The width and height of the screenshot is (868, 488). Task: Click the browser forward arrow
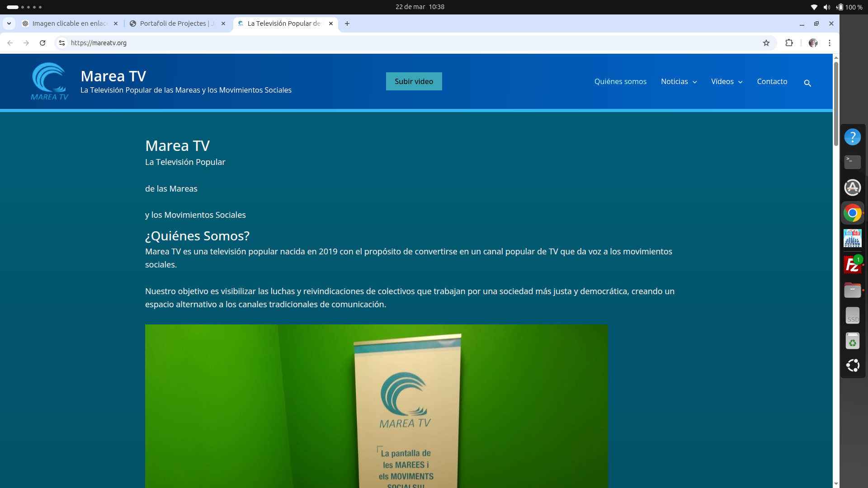tap(26, 43)
